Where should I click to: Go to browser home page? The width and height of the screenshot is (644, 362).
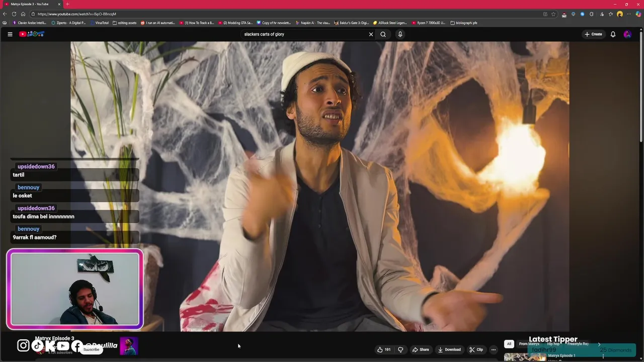pyautogui.click(x=23, y=14)
